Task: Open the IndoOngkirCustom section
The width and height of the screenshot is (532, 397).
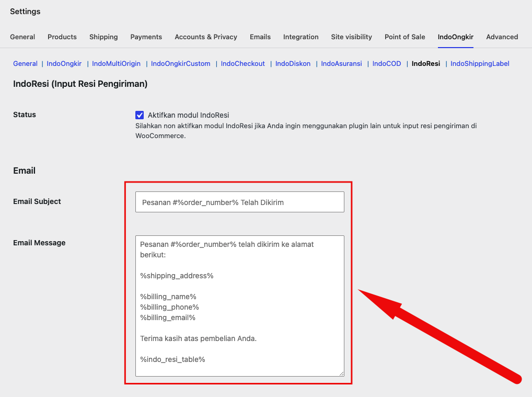Action: (180, 63)
